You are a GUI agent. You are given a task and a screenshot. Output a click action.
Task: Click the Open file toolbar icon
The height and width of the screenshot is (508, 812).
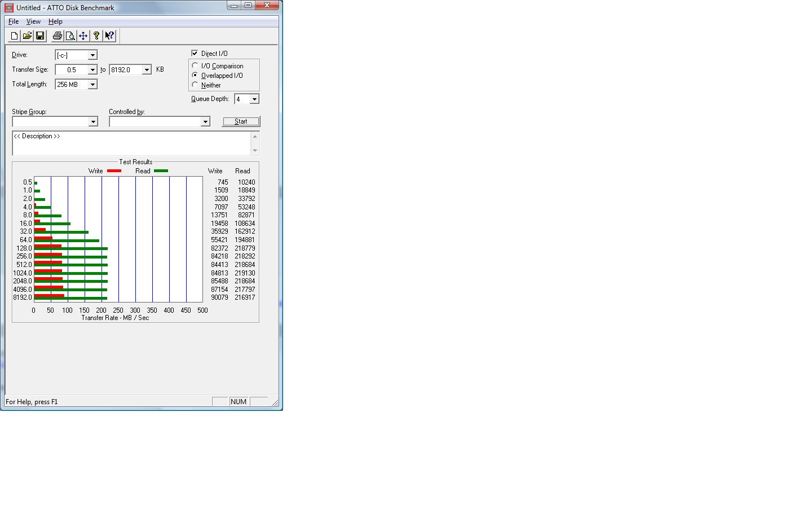[x=27, y=36]
